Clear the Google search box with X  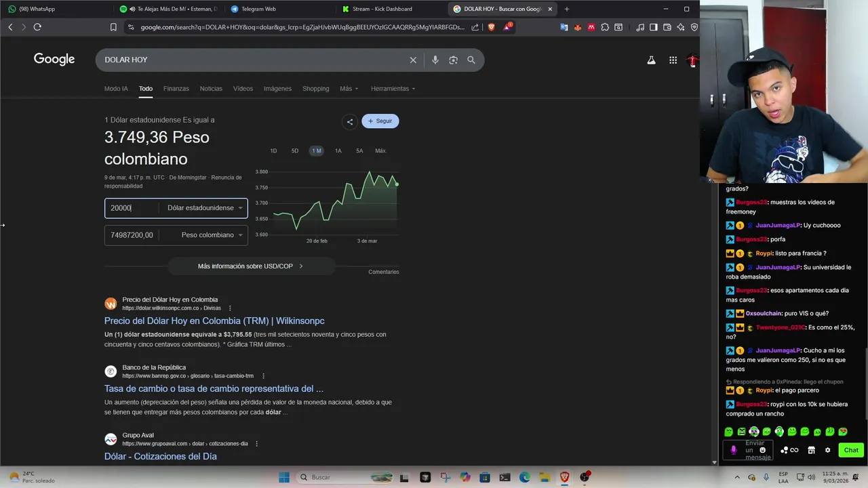(x=413, y=60)
